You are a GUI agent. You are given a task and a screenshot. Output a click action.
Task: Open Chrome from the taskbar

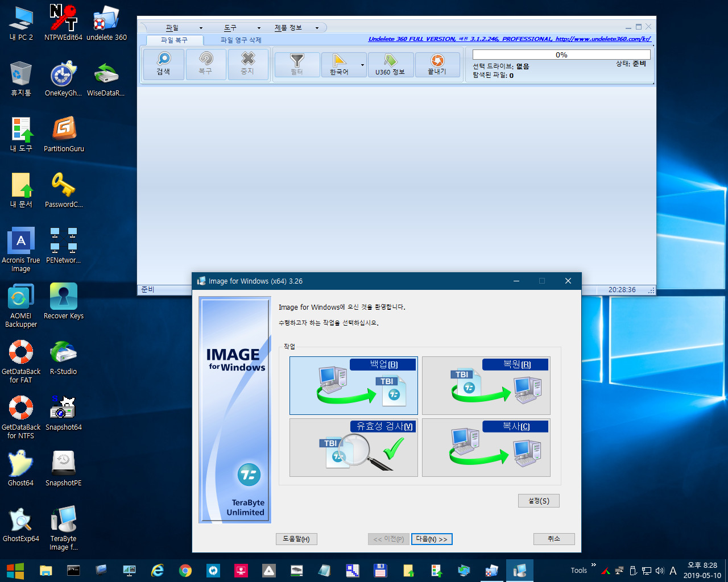(x=185, y=571)
